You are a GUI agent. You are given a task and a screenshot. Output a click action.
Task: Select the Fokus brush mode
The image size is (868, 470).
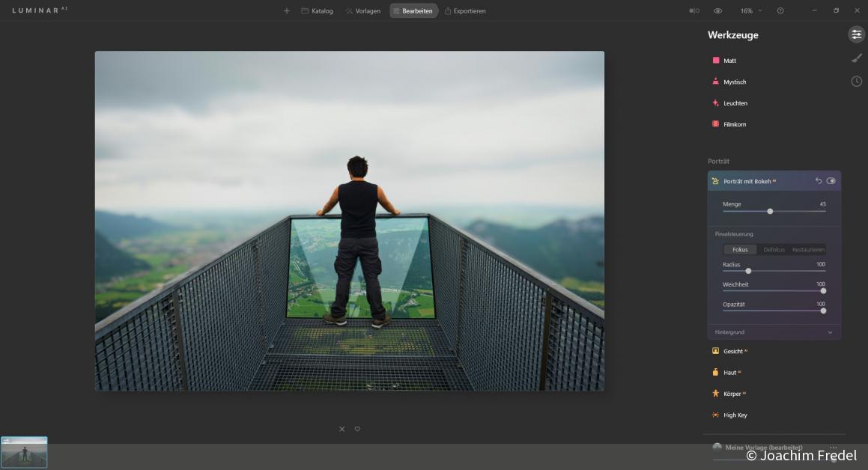point(740,250)
